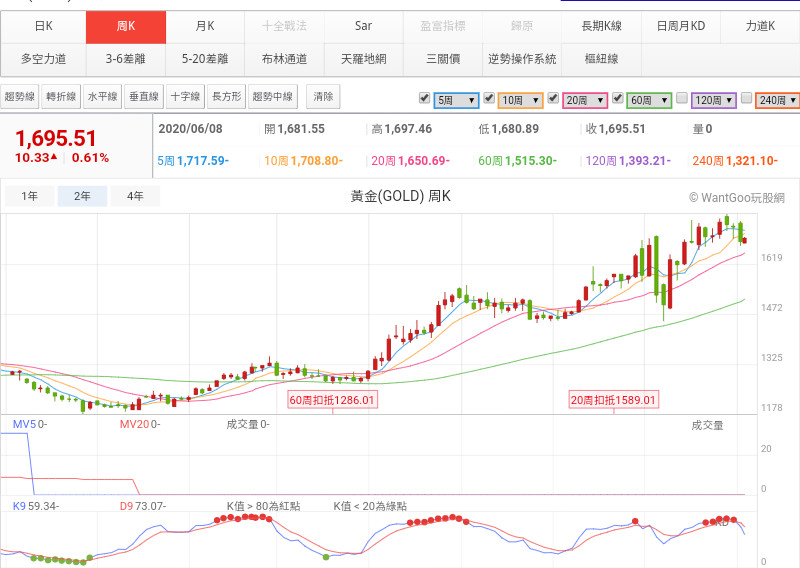Image resolution: width=800 pixels, height=568 pixels.
Task: Show the 布林通道 Bollinger band indicator
Action: click(x=284, y=59)
